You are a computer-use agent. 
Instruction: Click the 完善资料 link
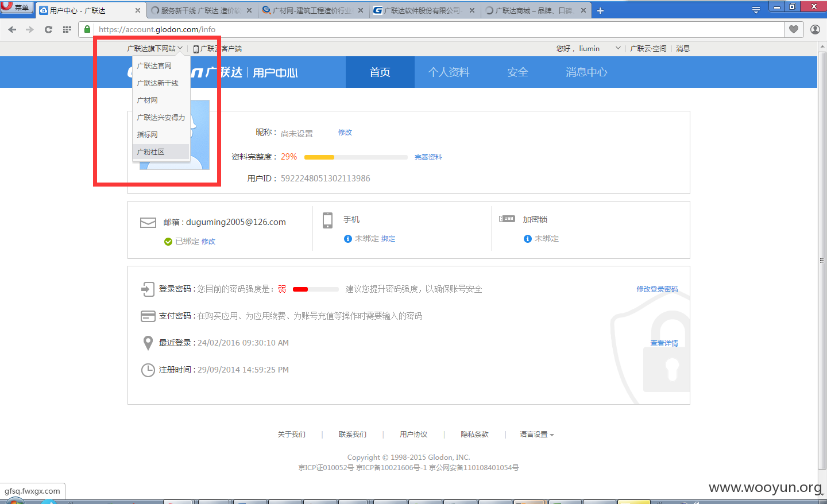[428, 157]
